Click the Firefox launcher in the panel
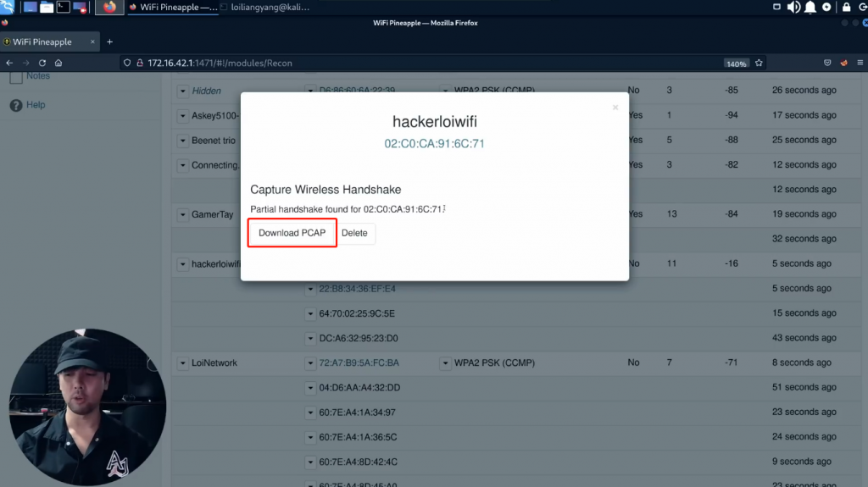 click(x=109, y=7)
